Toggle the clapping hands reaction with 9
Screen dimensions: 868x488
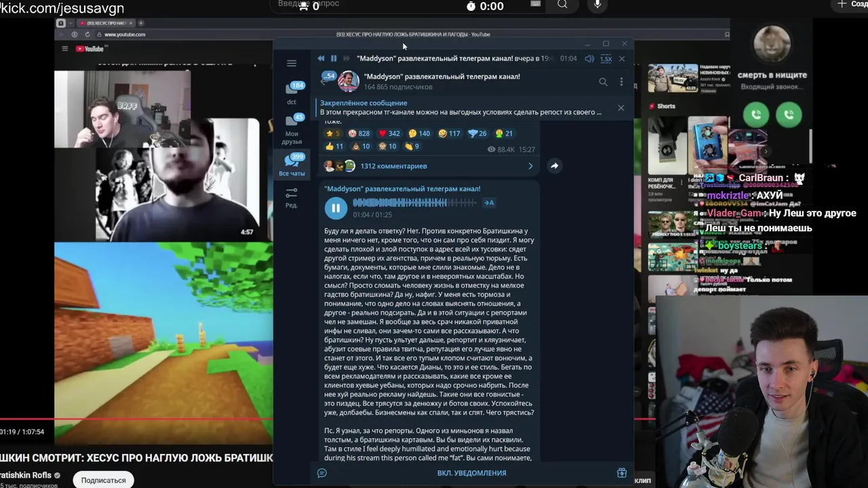(x=412, y=146)
